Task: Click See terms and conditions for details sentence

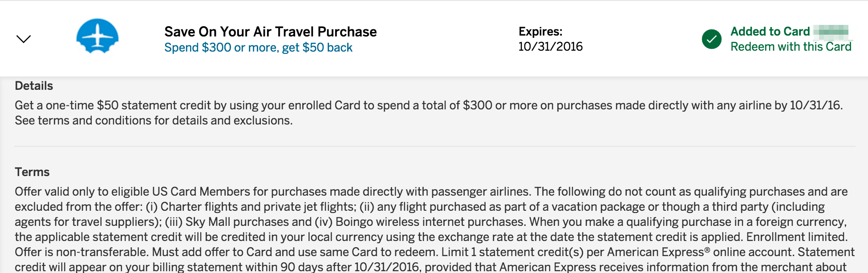Action: pos(154,120)
